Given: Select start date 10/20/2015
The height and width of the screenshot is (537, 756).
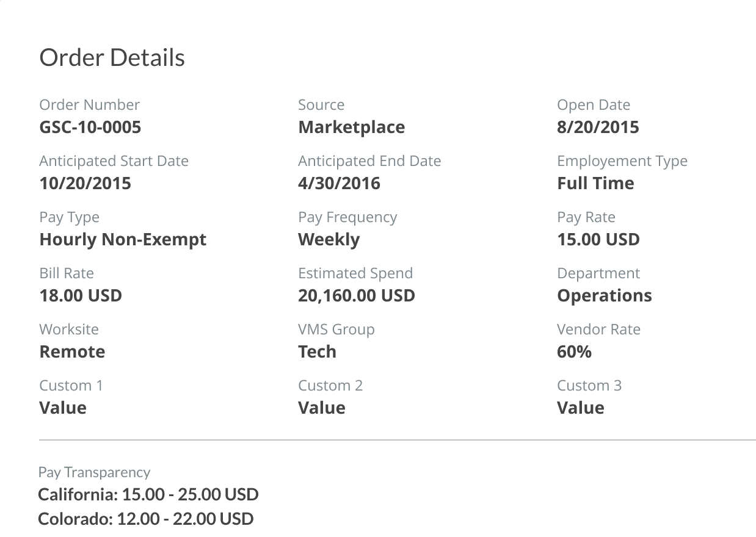Looking at the screenshot, I should point(85,183).
